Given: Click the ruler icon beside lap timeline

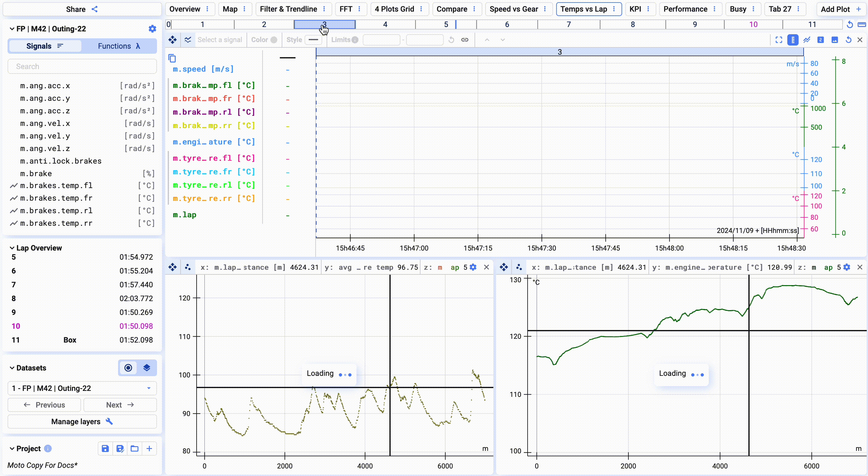Looking at the screenshot, I should 862,24.
